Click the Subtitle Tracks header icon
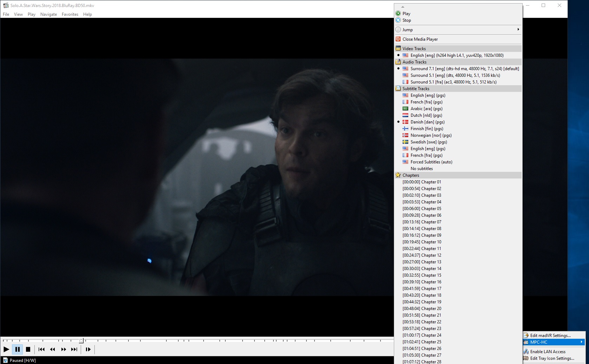 click(398, 88)
